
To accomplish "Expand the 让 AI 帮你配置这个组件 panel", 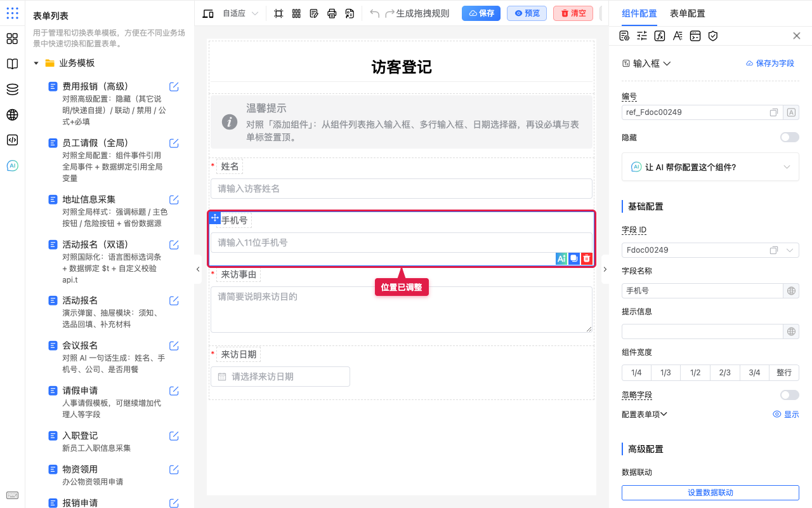I will click(710, 167).
